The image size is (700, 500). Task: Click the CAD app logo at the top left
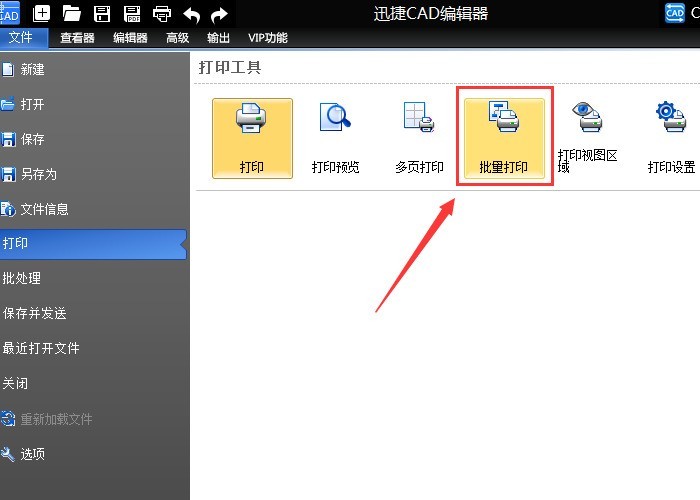click(10, 12)
